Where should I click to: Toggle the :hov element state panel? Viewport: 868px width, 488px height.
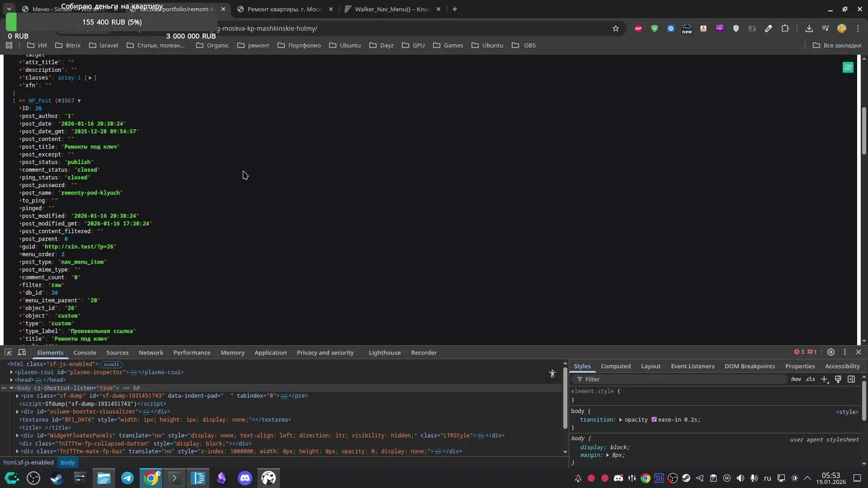pyautogui.click(x=795, y=380)
